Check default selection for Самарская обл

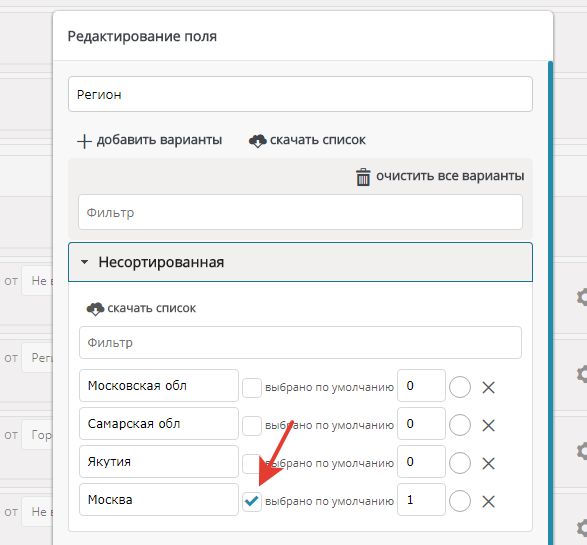(x=252, y=426)
